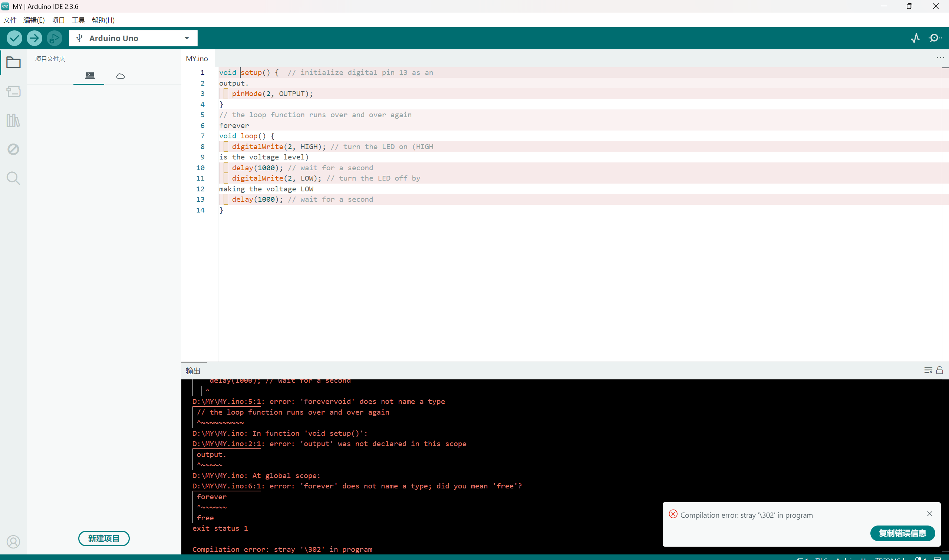949x560 pixels.
Task: Open the Boards Manager sidebar panel
Action: click(x=13, y=91)
